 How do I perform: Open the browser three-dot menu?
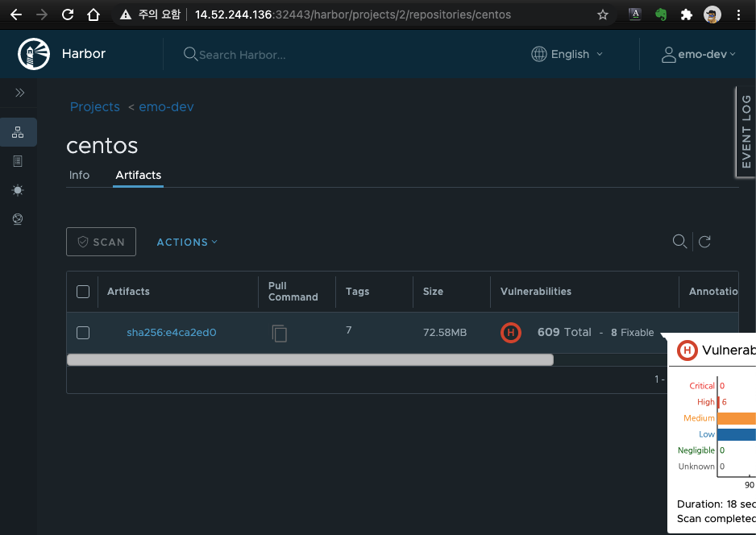click(738, 15)
